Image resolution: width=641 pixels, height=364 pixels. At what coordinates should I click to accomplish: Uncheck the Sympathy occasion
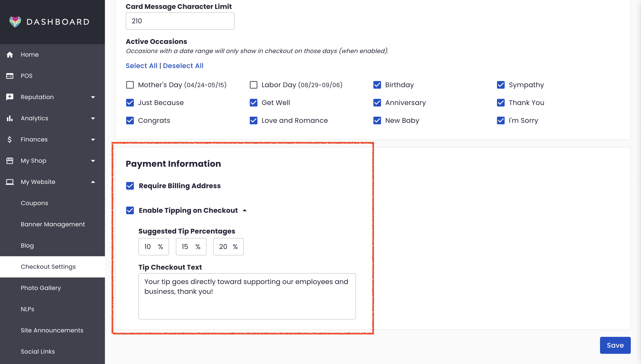[x=501, y=85]
